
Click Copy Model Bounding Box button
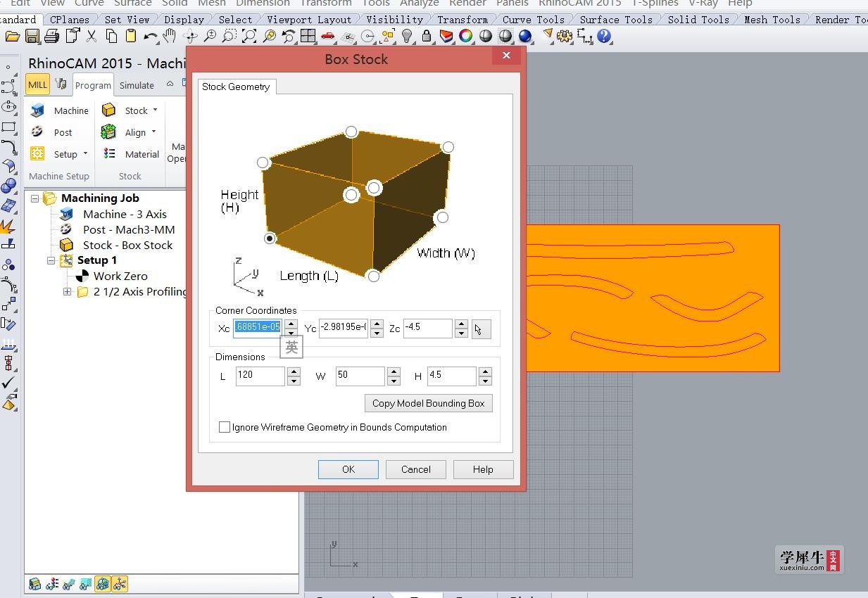429,403
